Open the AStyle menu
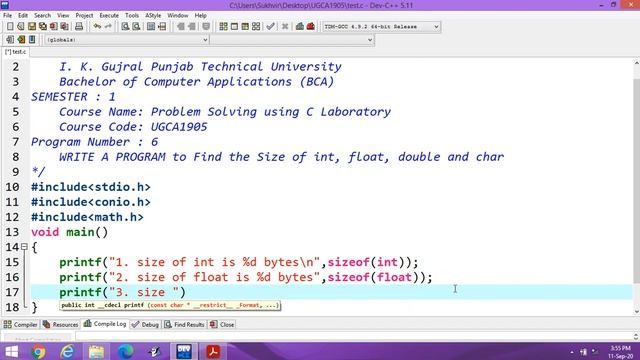The height and width of the screenshot is (360, 640). 153,16
